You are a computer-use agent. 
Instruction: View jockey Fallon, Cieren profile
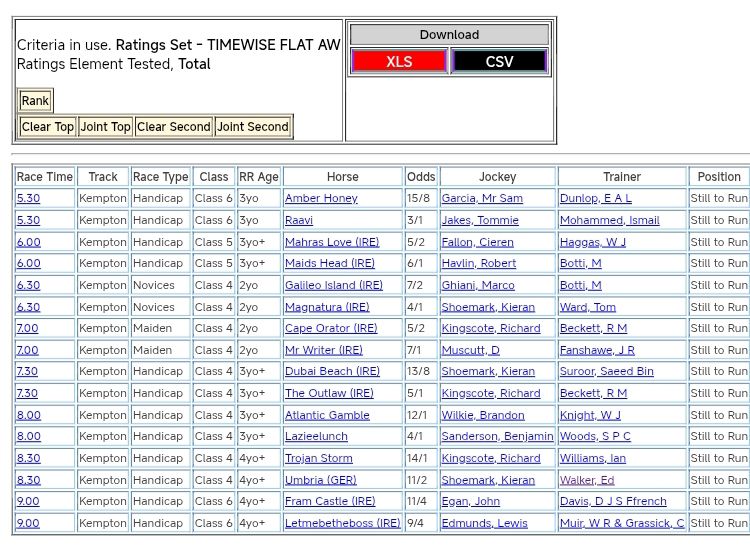coord(477,242)
